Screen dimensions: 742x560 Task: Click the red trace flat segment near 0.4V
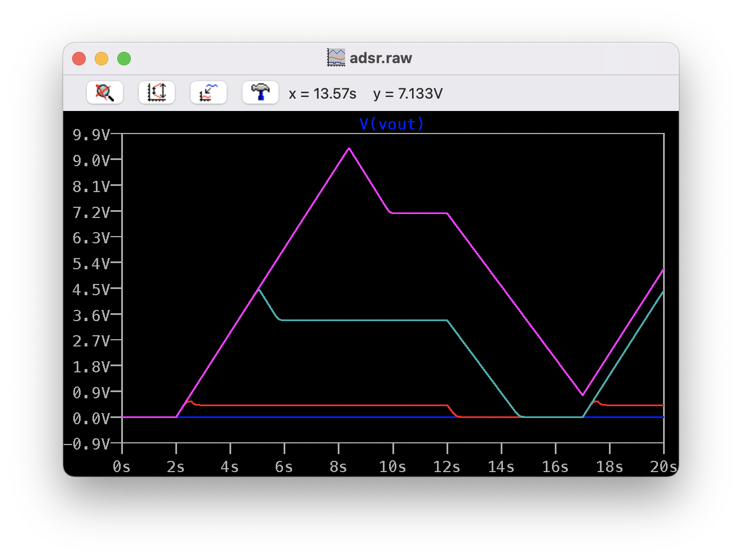click(324, 405)
